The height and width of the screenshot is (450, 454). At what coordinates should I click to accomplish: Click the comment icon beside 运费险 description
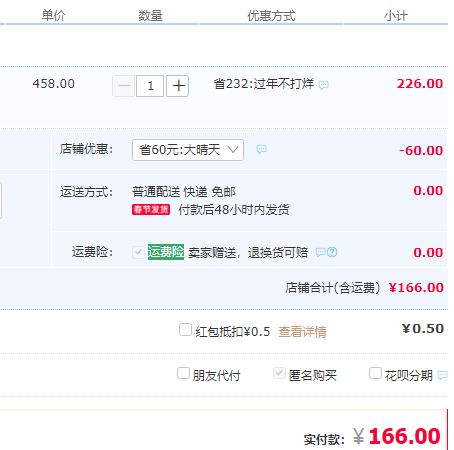[x=320, y=252]
